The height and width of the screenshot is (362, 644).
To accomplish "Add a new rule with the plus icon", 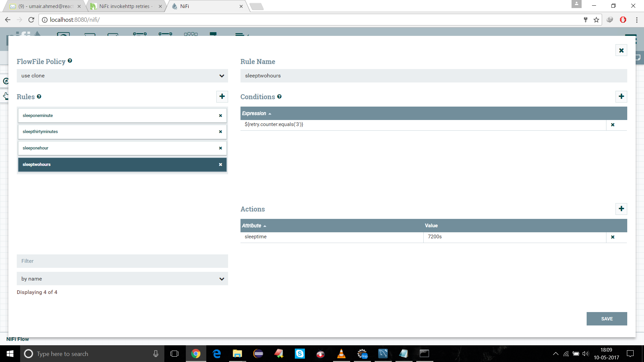I will (x=222, y=97).
